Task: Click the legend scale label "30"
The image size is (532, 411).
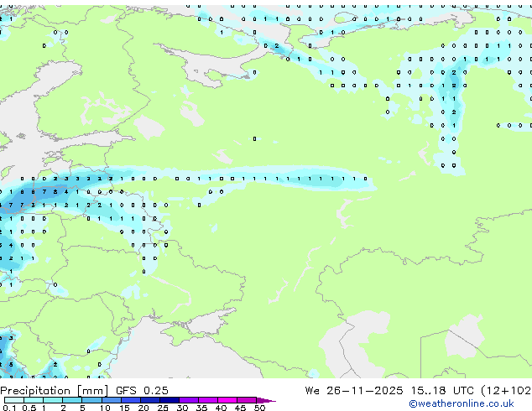Action: tap(182, 408)
